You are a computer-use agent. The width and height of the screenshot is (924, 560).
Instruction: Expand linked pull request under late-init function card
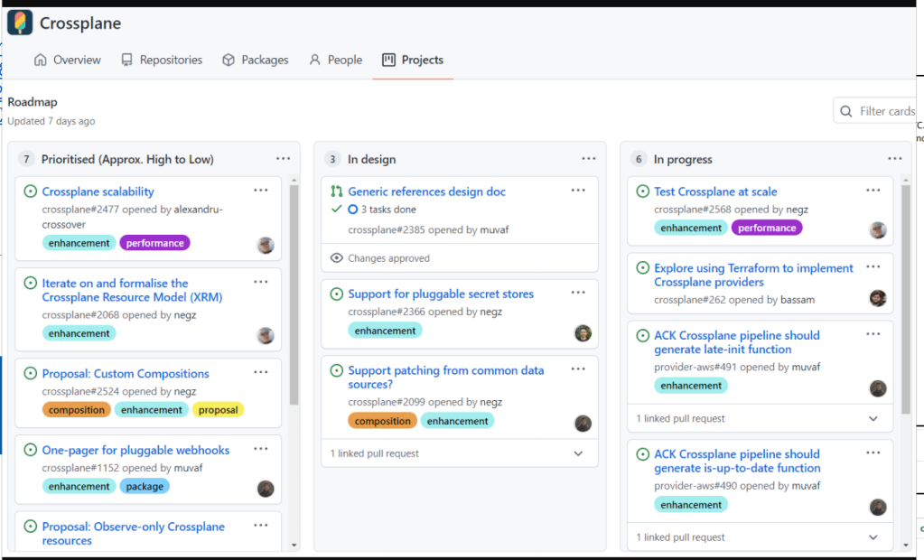tap(873, 418)
